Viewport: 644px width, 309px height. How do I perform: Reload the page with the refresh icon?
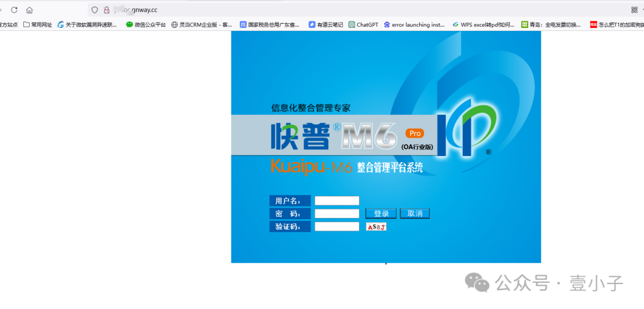[14, 10]
